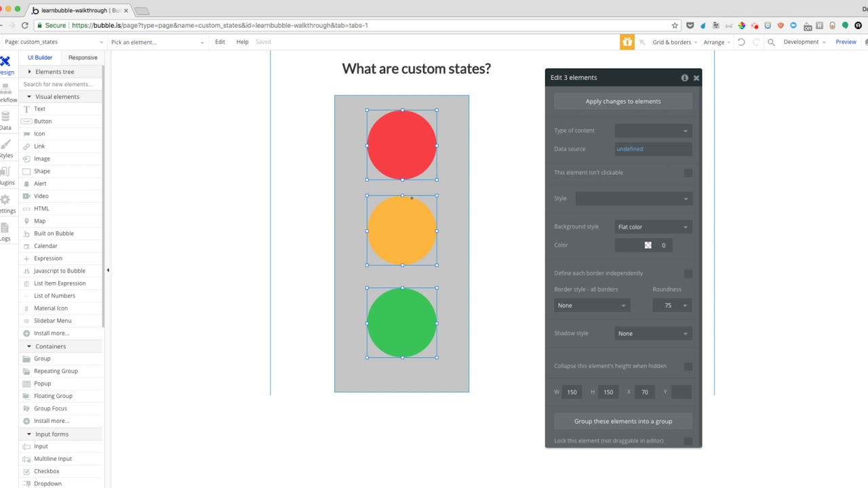Switch to the Responsive tab

[x=83, y=58]
